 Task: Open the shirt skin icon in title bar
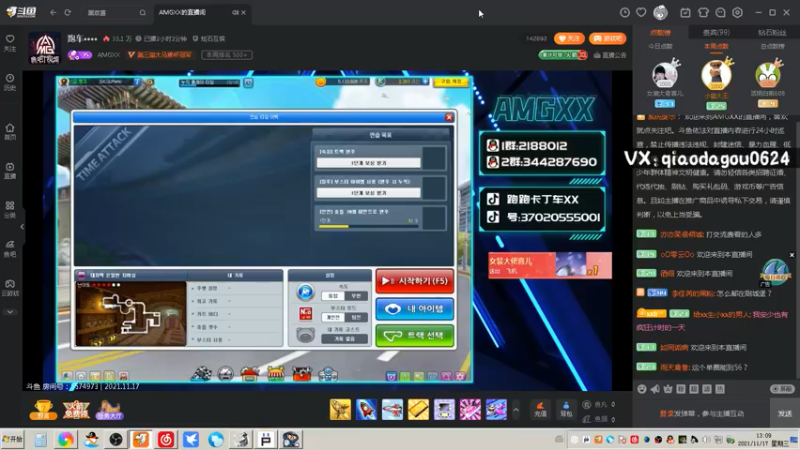click(703, 13)
